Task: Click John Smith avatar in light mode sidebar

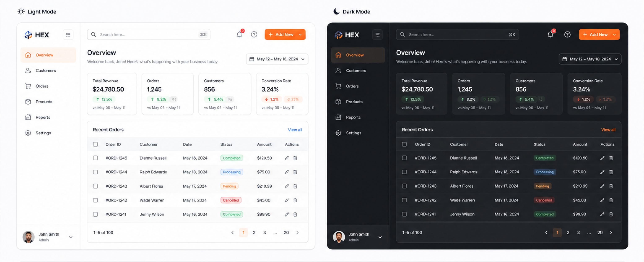Action: click(x=29, y=237)
